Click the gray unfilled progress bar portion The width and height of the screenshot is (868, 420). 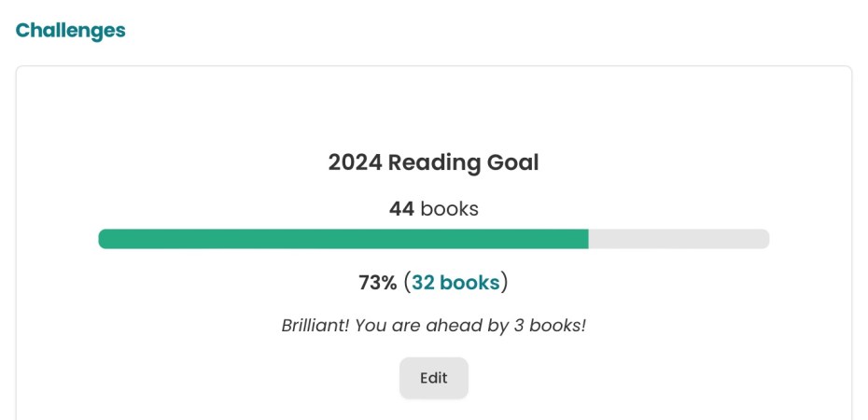pos(679,239)
